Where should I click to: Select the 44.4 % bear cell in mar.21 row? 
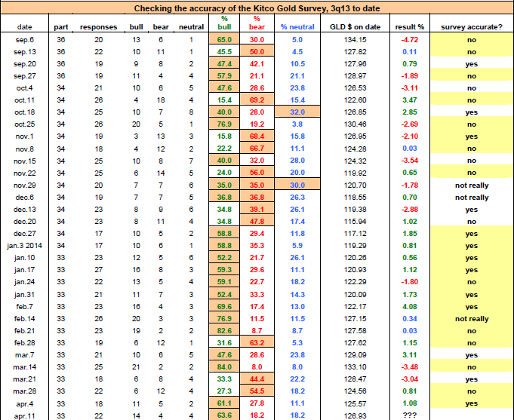tap(257, 379)
